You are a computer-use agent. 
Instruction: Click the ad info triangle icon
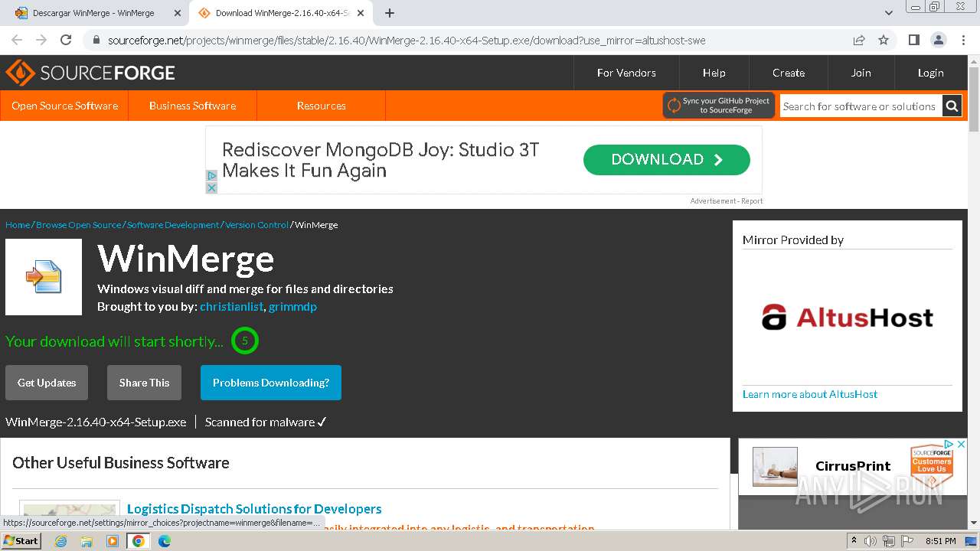[212, 175]
